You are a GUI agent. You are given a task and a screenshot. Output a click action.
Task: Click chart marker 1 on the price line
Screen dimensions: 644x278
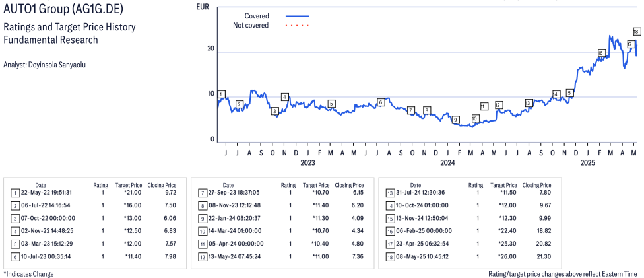(222, 94)
